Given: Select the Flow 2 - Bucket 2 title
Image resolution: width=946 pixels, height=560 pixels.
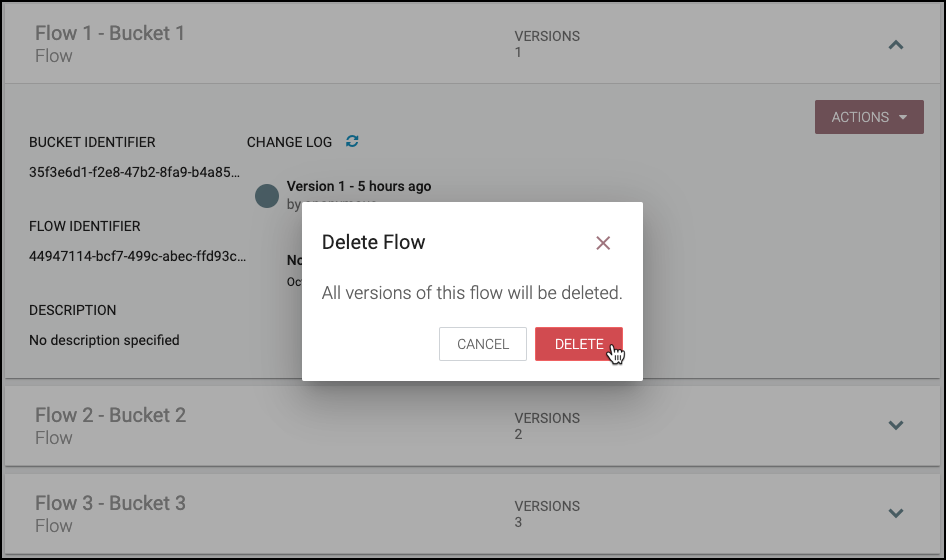Looking at the screenshot, I should coord(110,415).
